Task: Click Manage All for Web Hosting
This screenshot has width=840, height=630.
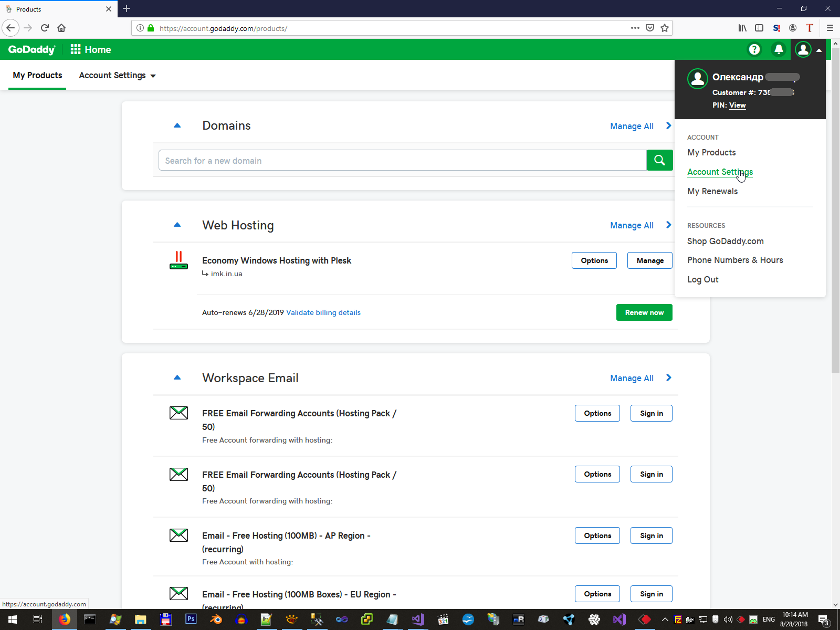Action: click(632, 225)
